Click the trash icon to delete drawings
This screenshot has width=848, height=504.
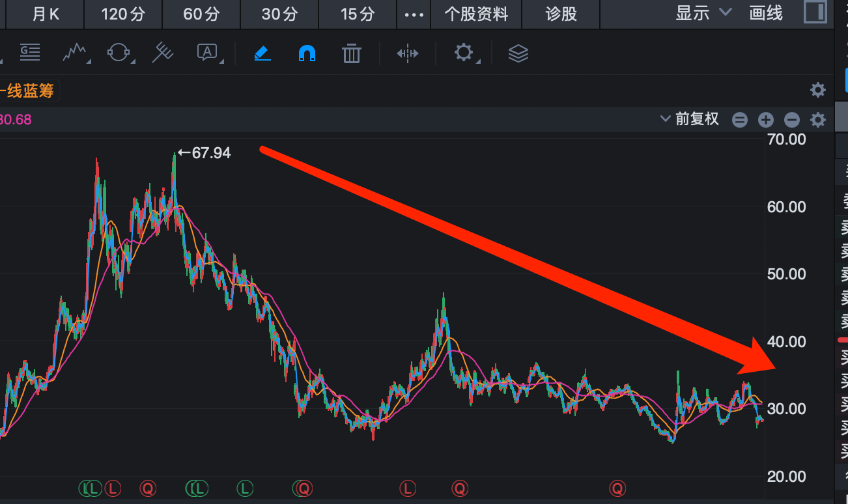click(352, 53)
